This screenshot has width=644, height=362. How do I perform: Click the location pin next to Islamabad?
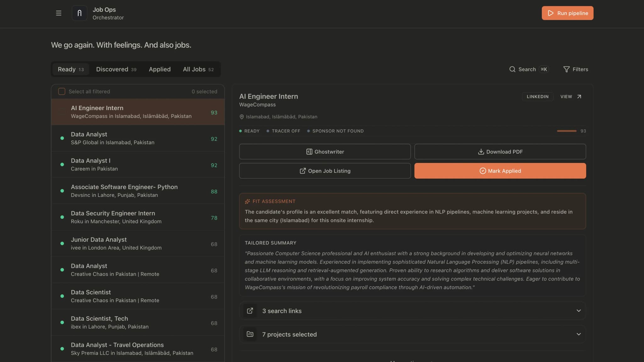point(241,117)
